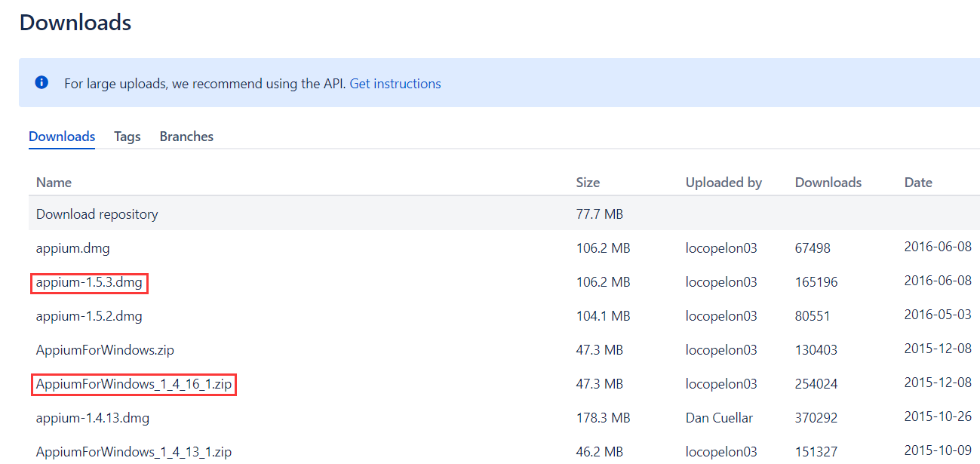Click the Size column header
The height and width of the screenshot is (464, 980).
588,183
